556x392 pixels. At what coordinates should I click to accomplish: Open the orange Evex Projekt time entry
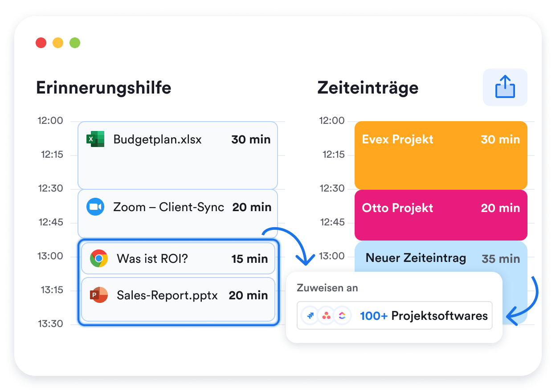tap(441, 155)
